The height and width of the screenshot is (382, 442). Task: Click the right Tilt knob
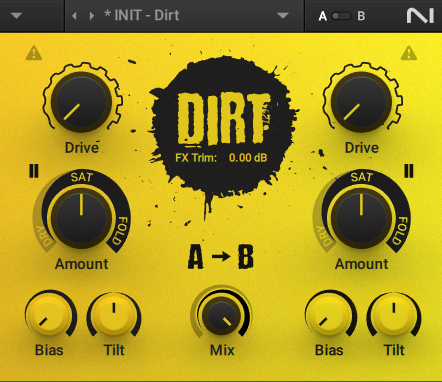point(394,315)
